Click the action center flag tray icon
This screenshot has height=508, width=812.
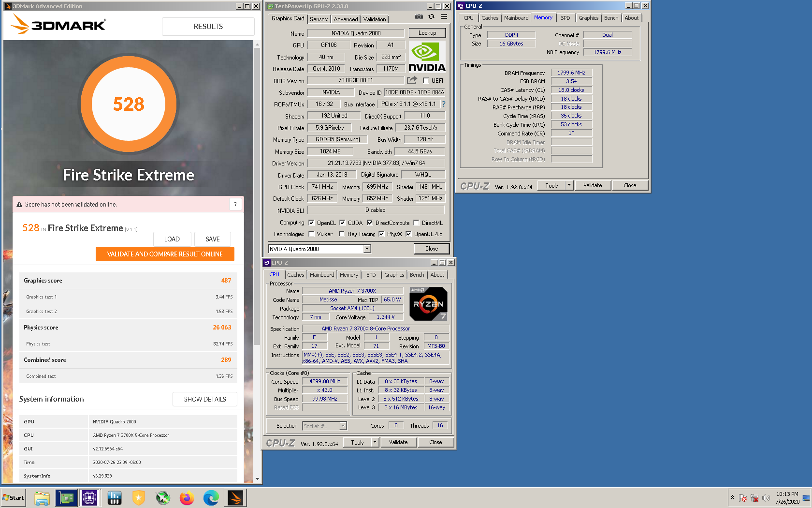tap(743, 498)
